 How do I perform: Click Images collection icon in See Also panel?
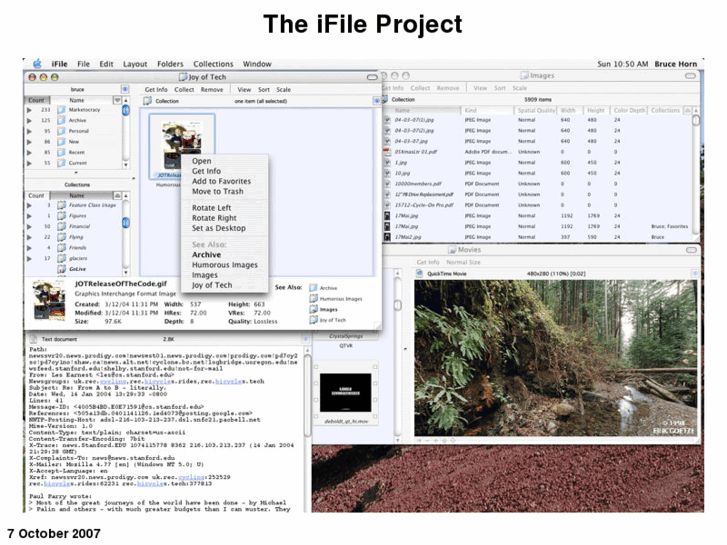click(313, 309)
